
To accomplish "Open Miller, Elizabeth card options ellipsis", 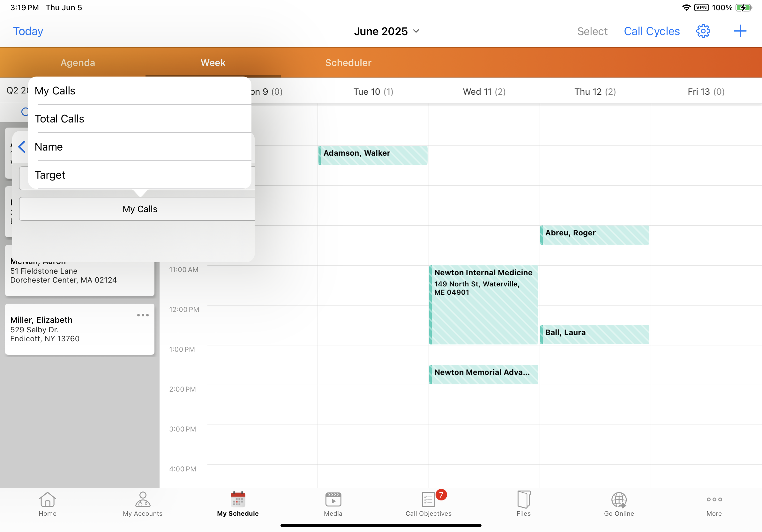I will [143, 315].
